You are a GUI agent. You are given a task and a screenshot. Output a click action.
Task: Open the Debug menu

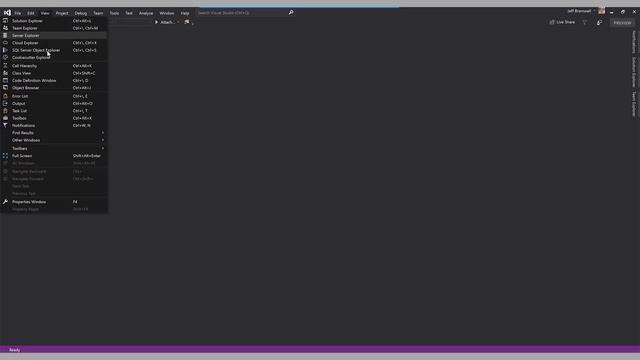(x=81, y=13)
